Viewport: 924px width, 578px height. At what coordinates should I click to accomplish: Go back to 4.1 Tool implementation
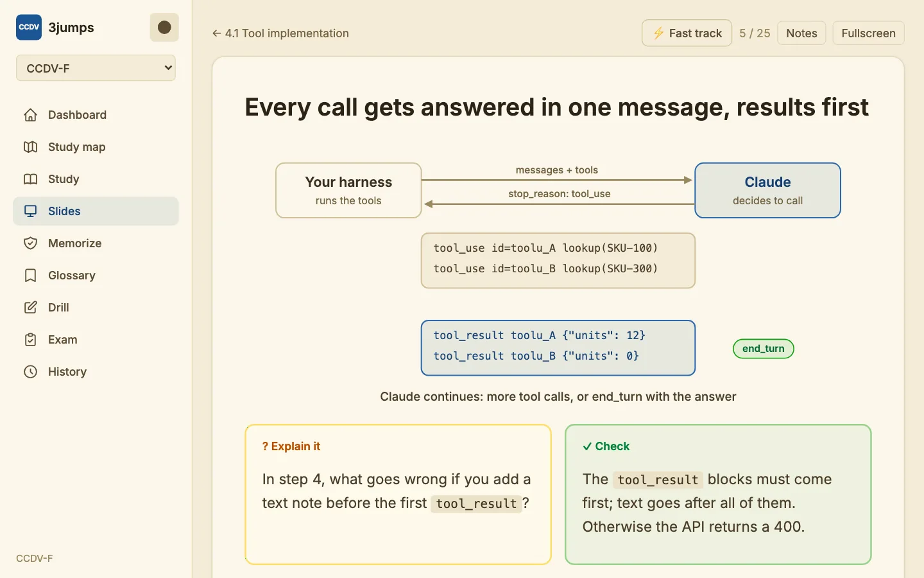tap(280, 33)
